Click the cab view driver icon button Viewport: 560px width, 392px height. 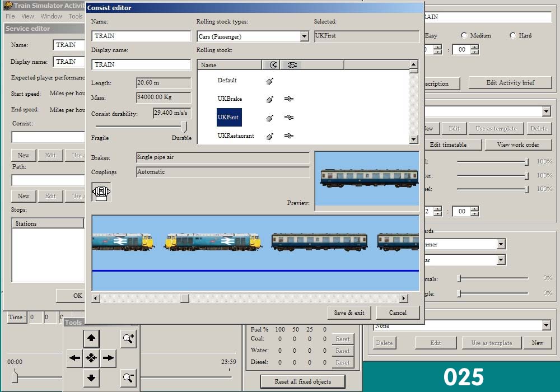101,192
